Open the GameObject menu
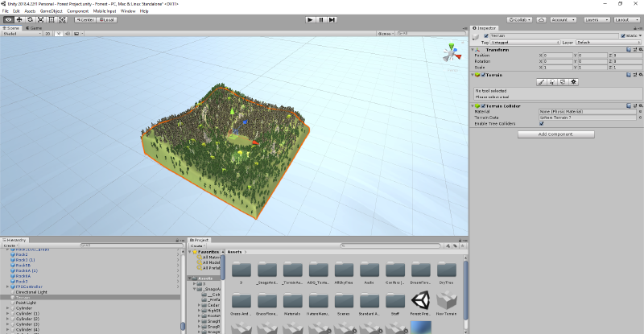The image size is (644, 334). pos(51,11)
